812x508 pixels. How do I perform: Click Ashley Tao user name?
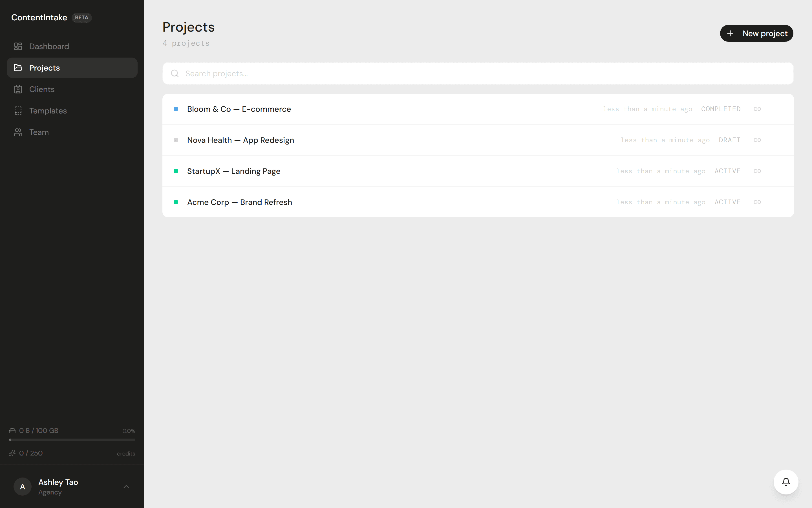click(x=58, y=482)
